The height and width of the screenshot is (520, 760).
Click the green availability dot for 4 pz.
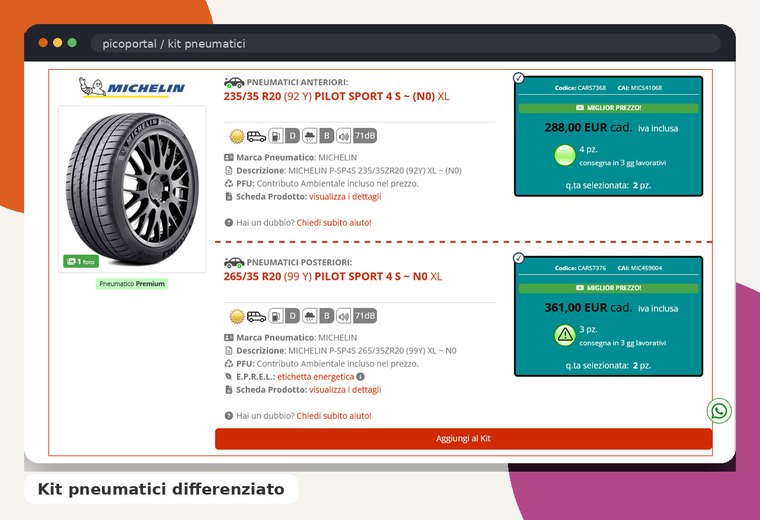(565, 156)
